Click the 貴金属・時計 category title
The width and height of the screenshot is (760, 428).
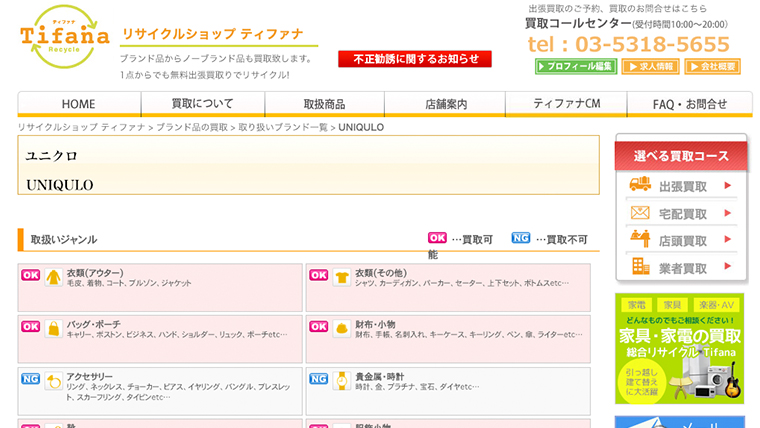pos(380,377)
